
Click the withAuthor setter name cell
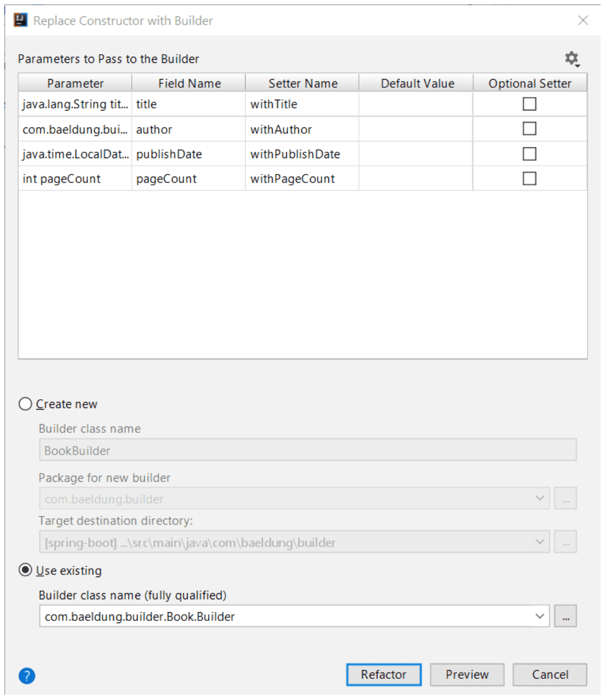pyautogui.click(x=302, y=129)
